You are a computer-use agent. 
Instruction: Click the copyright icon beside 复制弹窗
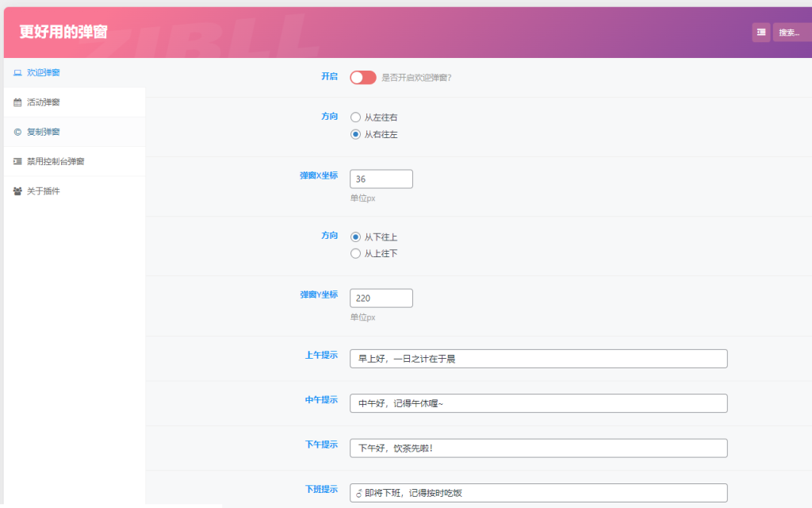pos(17,132)
